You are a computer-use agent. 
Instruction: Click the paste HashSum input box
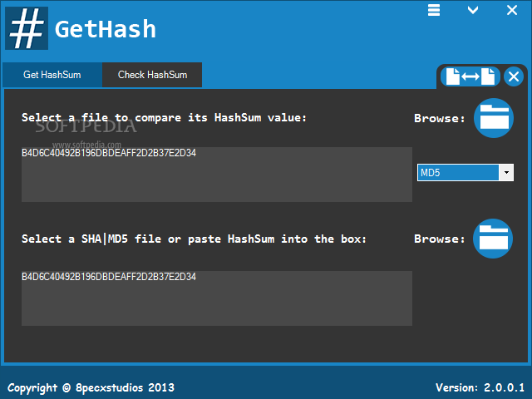[217, 298]
